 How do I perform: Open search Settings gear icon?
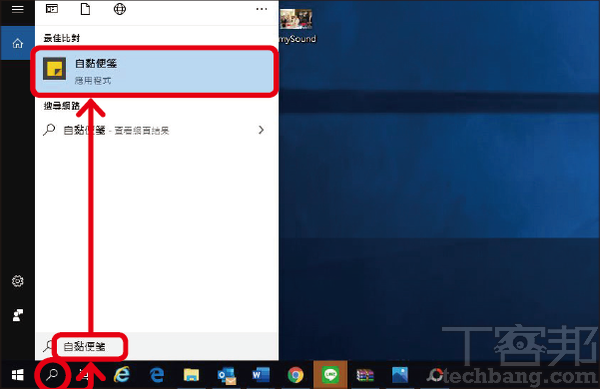coord(18,281)
